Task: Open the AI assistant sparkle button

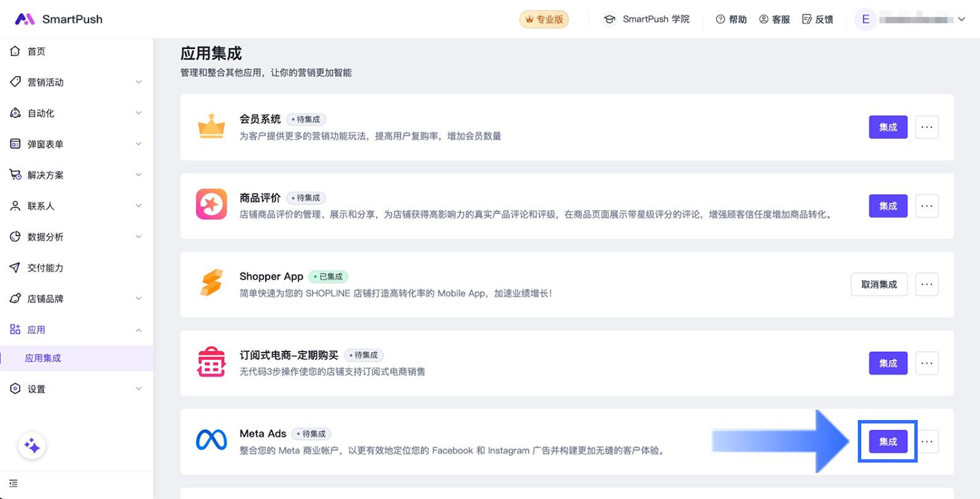Action: coord(32,446)
